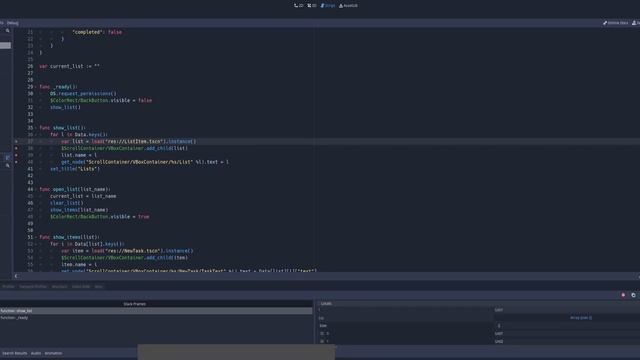Open Online Docs link
Image resolution: width=640 pixels, height=360 pixels.
(616, 23)
